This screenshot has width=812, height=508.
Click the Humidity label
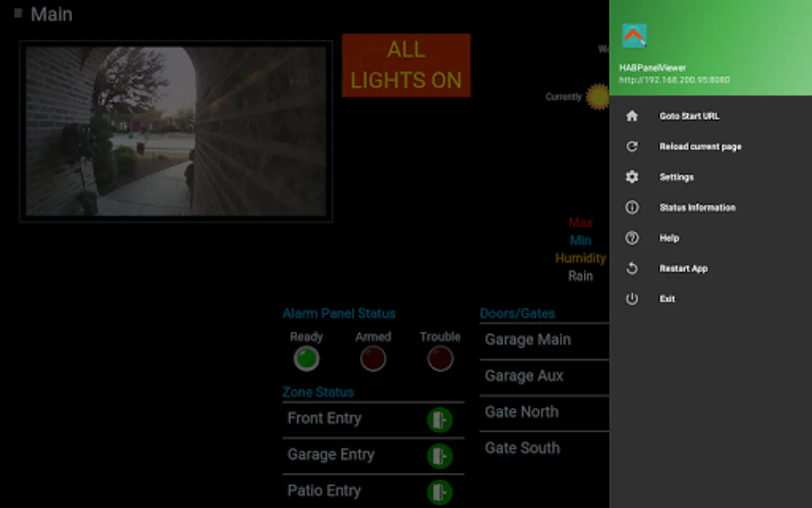tap(580, 258)
